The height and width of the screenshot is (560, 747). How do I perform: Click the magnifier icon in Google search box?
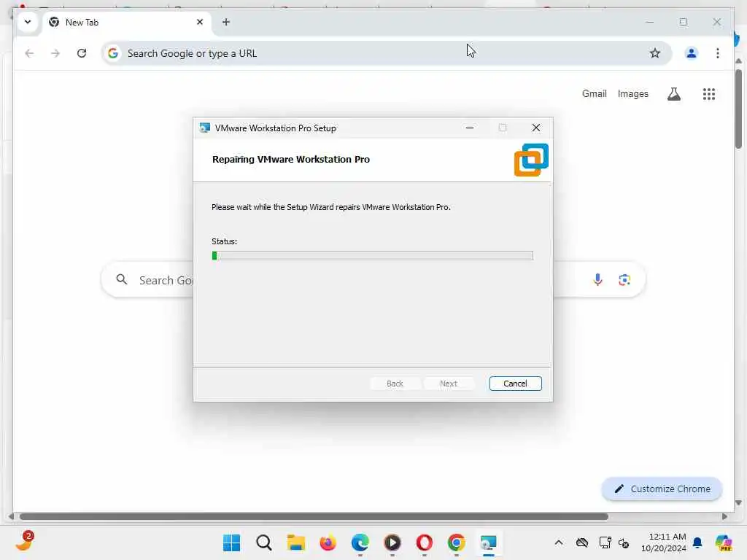(122, 279)
